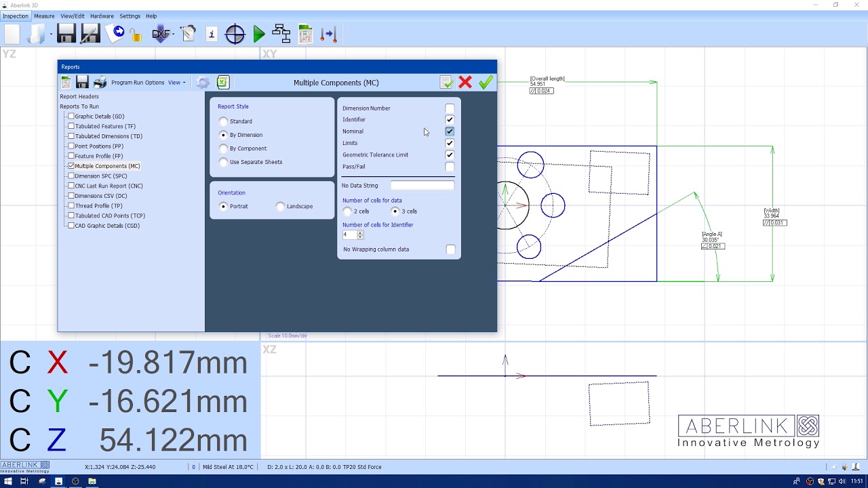
Task: Choose 2 cells for data
Action: click(x=348, y=211)
